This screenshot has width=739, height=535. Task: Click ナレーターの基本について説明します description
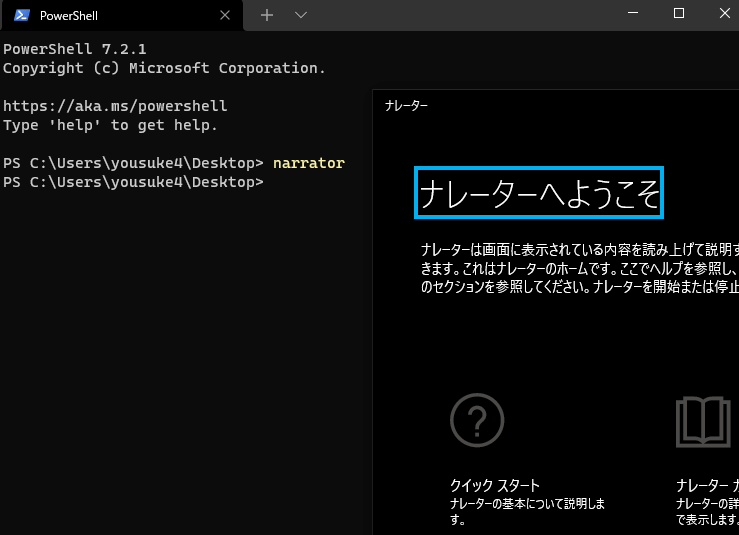527,511
